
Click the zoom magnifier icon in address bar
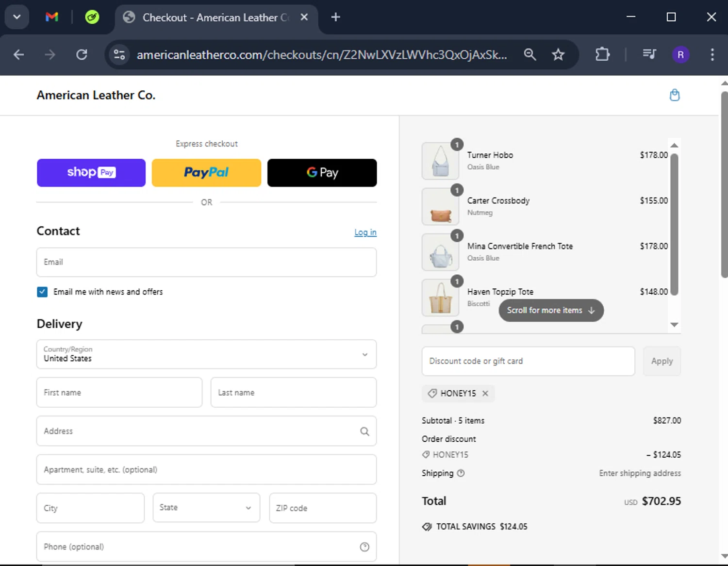point(530,54)
